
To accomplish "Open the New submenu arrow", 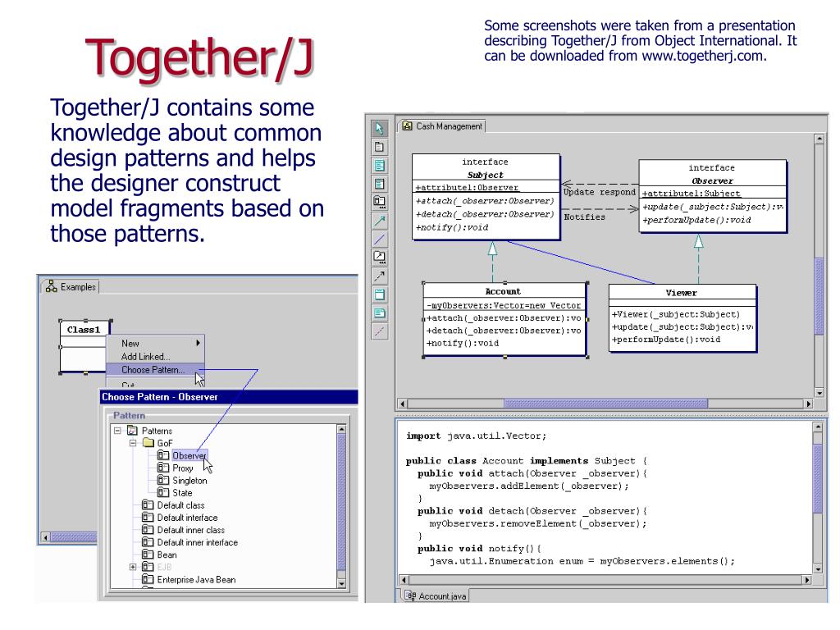I will point(199,343).
